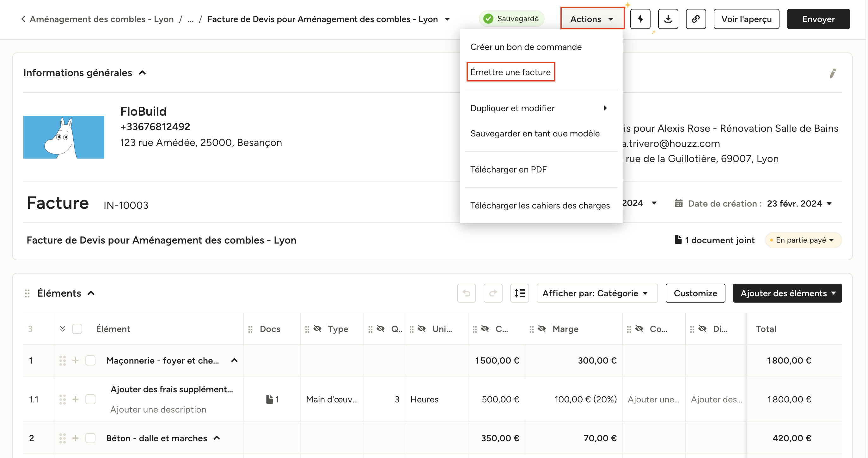Collapse the Éléments section
868x458 pixels.
tap(91, 293)
